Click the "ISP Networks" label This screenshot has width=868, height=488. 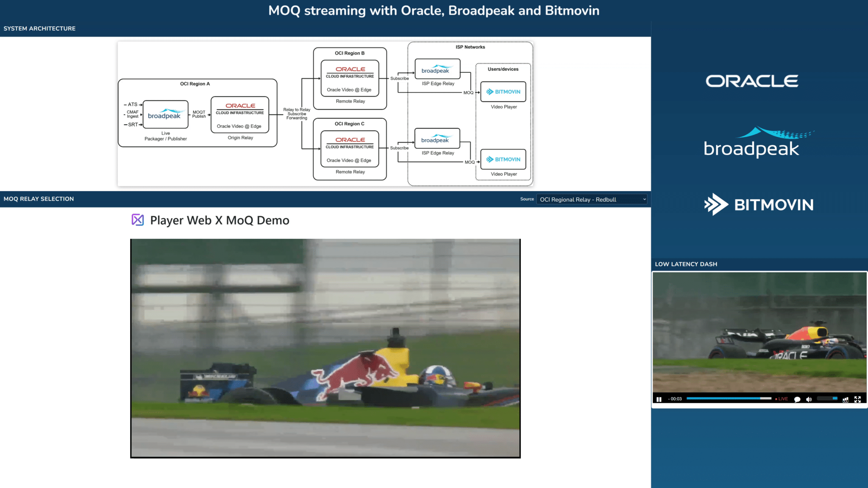tap(470, 47)
